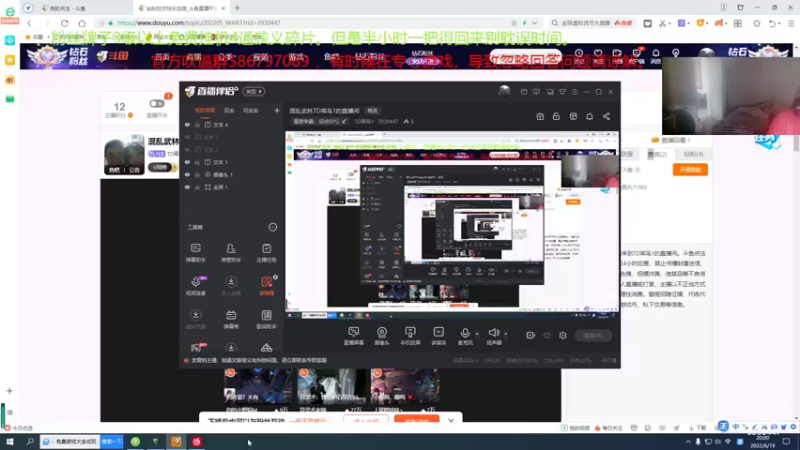Click the browser home button

[x=82, y=23]
